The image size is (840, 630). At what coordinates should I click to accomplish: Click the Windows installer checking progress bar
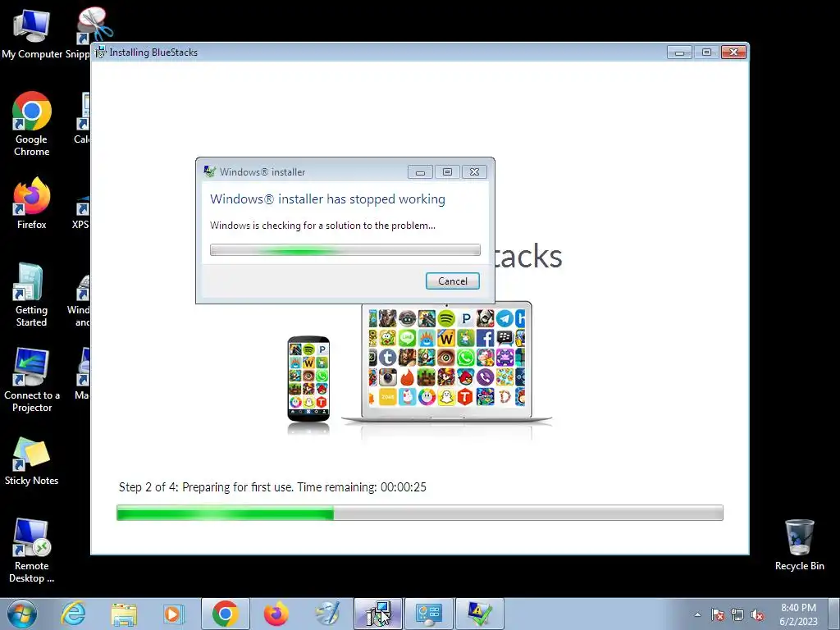click(x=345, y=249)
